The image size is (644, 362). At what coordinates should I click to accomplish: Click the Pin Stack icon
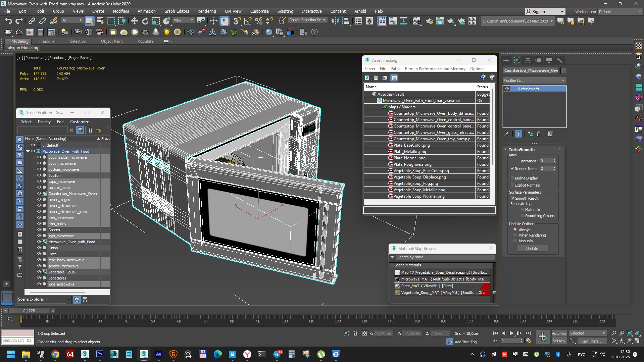pos(506,134)
